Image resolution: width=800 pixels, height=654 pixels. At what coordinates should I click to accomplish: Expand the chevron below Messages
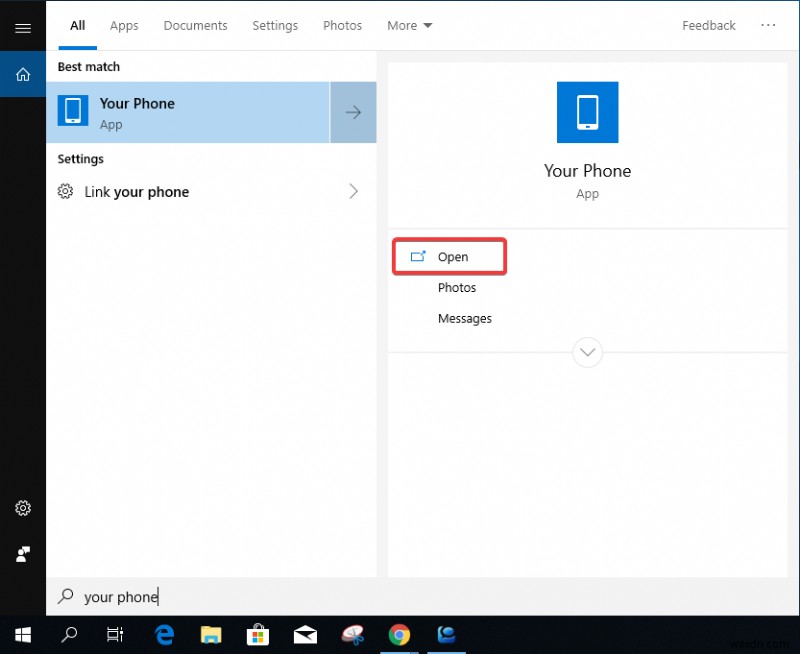[x=587, y=352]
